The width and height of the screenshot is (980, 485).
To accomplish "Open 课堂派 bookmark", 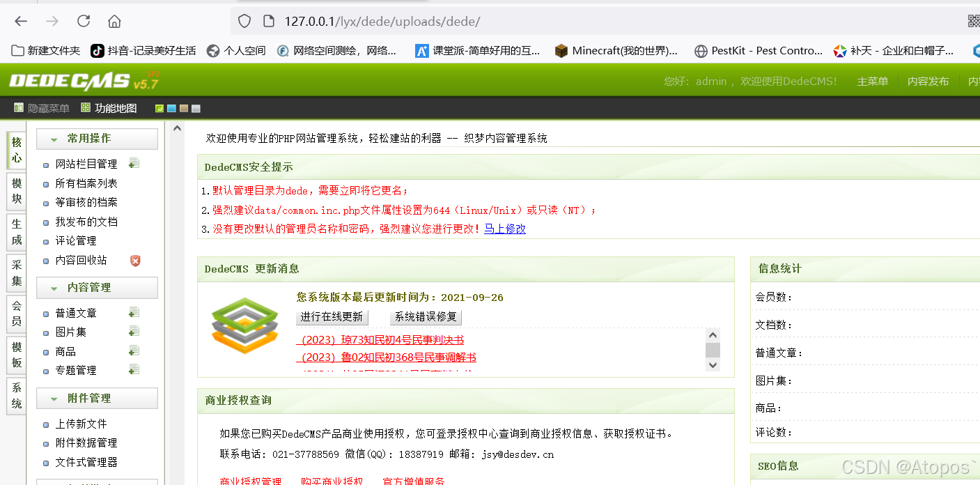I will (x=478, y=51).
